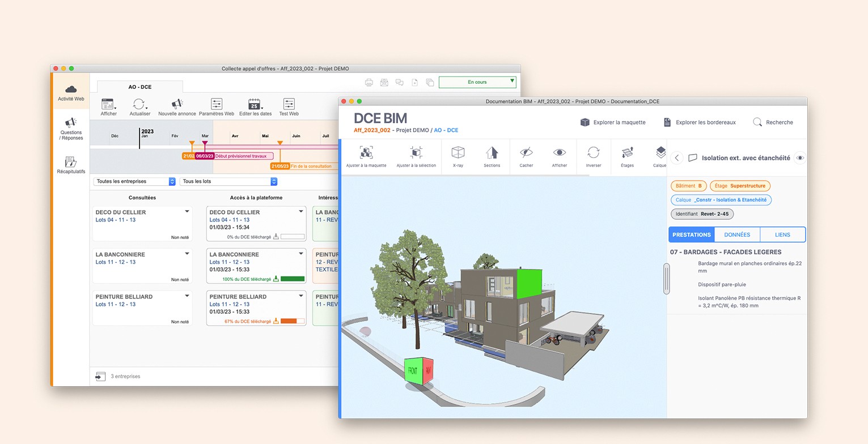Click 100% download progress bar on LA BANCONNIERE
The height and width of the screenshot is (444, 868).
(293, 279)
